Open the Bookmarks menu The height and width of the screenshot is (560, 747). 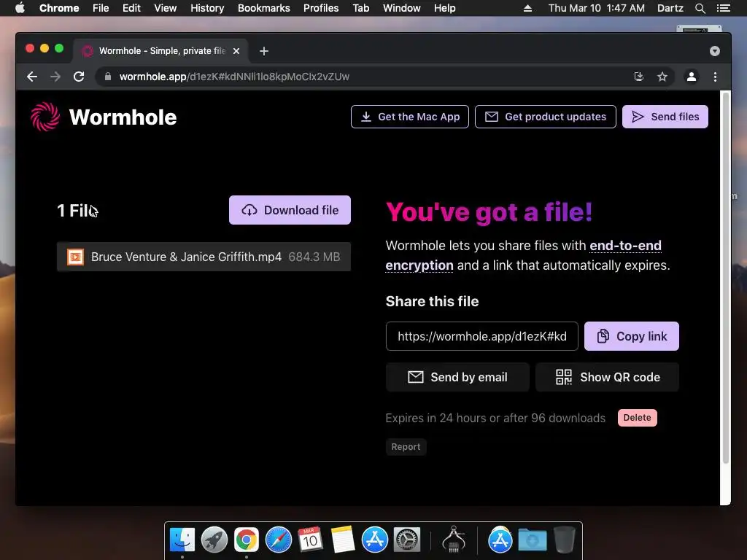click(263, 8)
